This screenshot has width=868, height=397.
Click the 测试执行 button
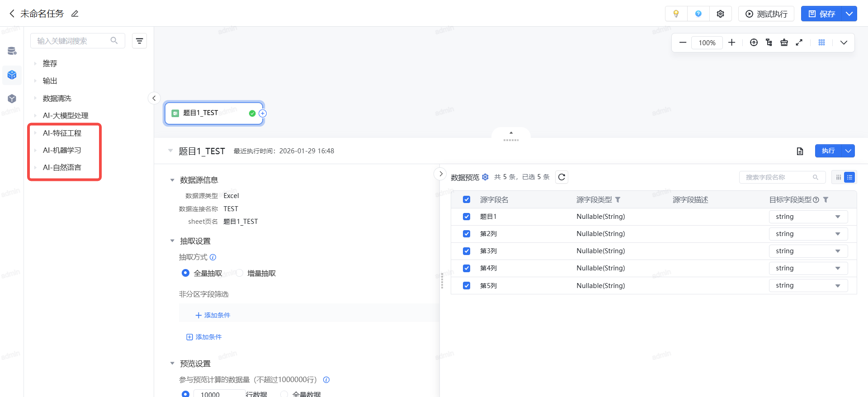pos(766,14)
